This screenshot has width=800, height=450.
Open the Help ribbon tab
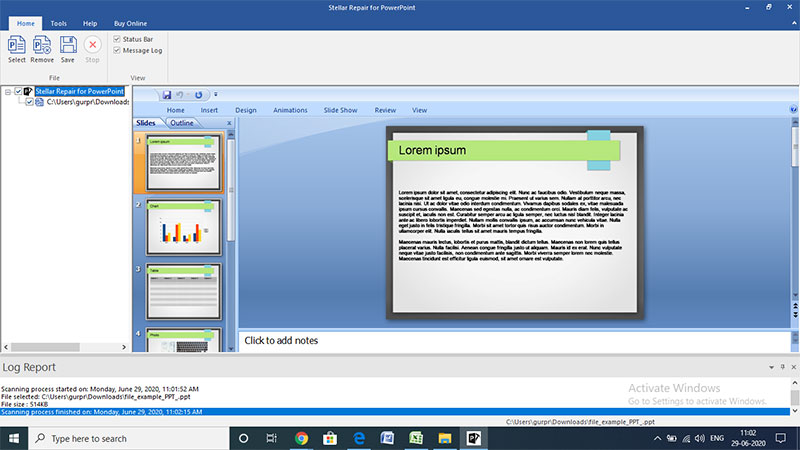click(90, 23)
